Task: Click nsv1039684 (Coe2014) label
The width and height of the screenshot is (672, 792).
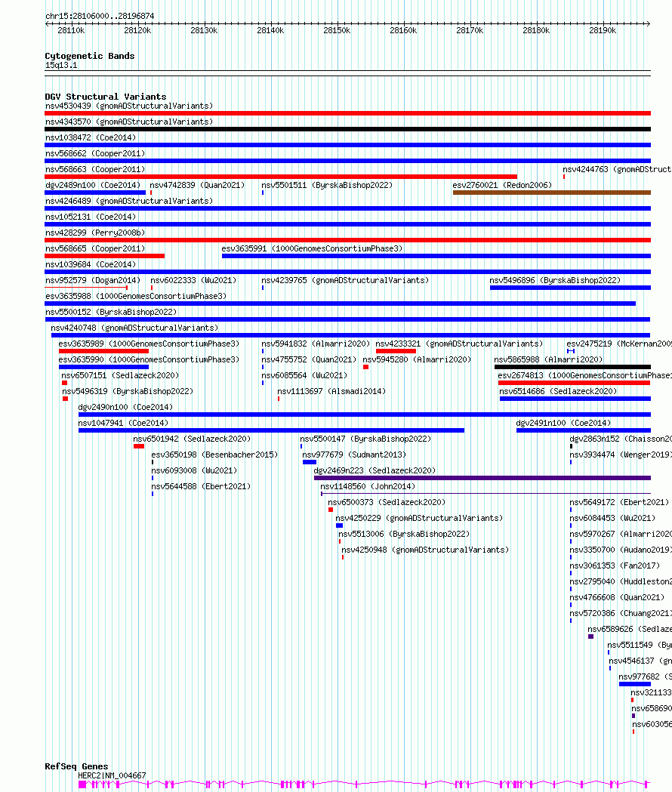Action: [91, 265]
